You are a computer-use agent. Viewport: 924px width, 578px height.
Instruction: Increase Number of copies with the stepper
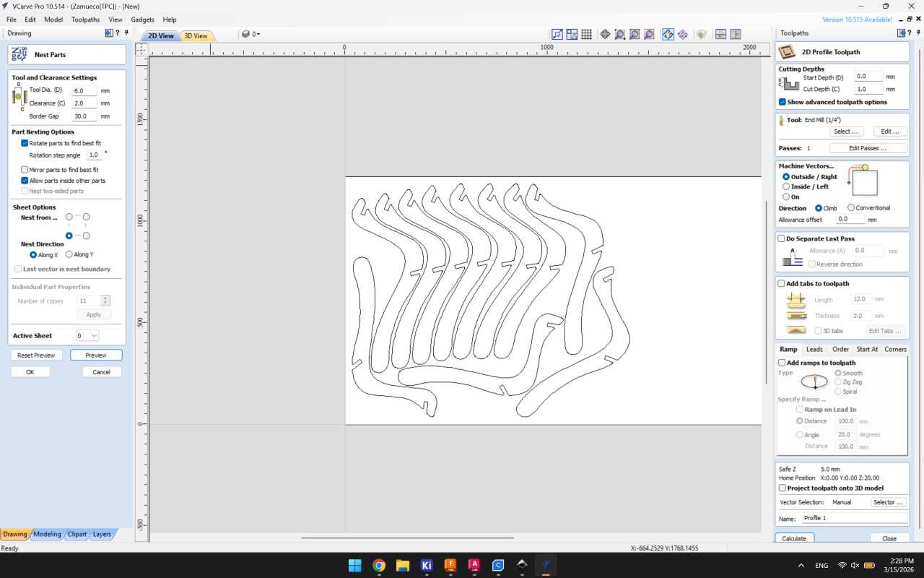(x=105, y=298)
